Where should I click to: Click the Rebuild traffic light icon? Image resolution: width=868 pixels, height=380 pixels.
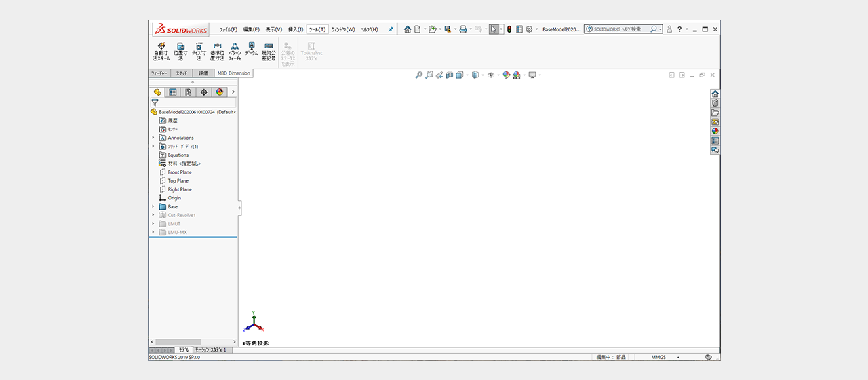coord(509,29)
